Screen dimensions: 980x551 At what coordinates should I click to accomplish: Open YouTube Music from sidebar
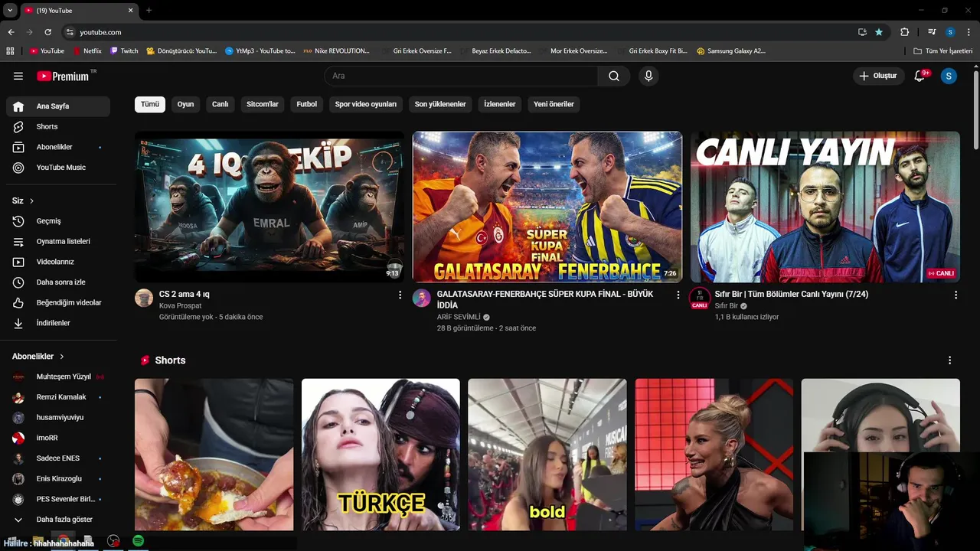point(58,168)
